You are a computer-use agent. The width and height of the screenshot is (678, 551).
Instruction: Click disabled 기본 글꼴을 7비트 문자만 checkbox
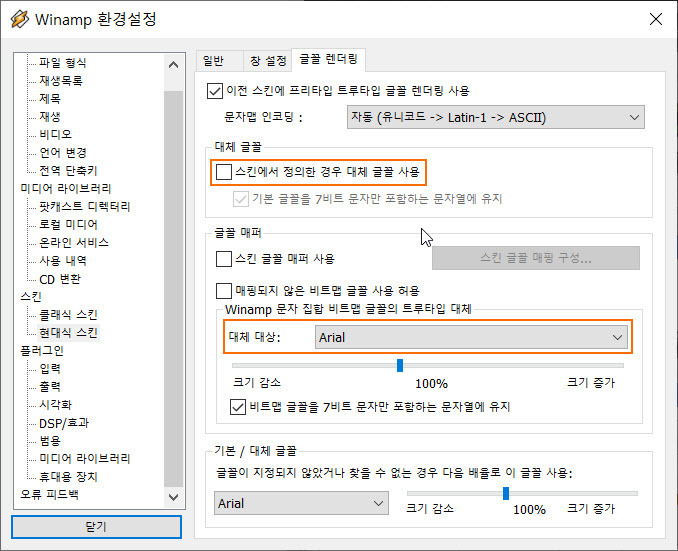click(x=240, y=199)
